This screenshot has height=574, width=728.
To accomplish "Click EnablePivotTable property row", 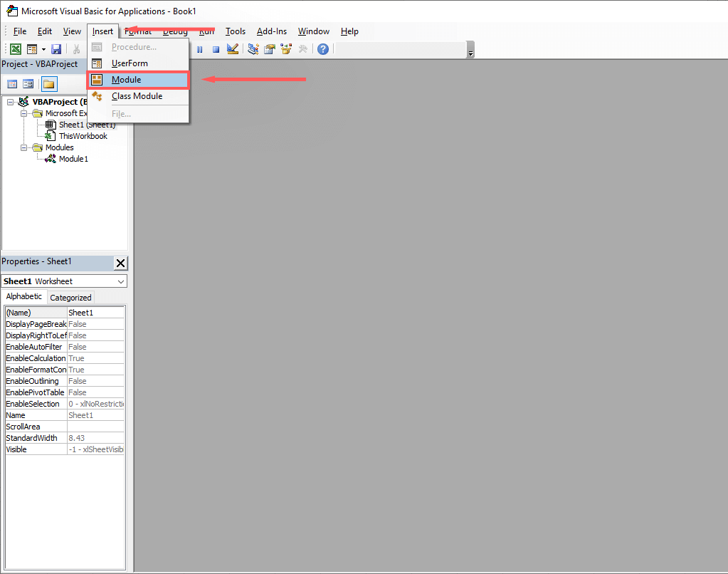I will pos(65,392).
